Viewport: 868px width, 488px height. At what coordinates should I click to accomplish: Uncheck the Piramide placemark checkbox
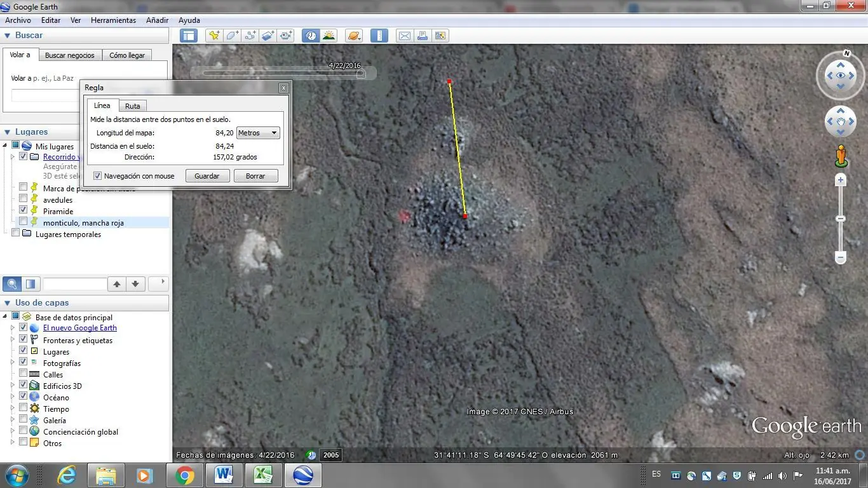click(24, 211)
